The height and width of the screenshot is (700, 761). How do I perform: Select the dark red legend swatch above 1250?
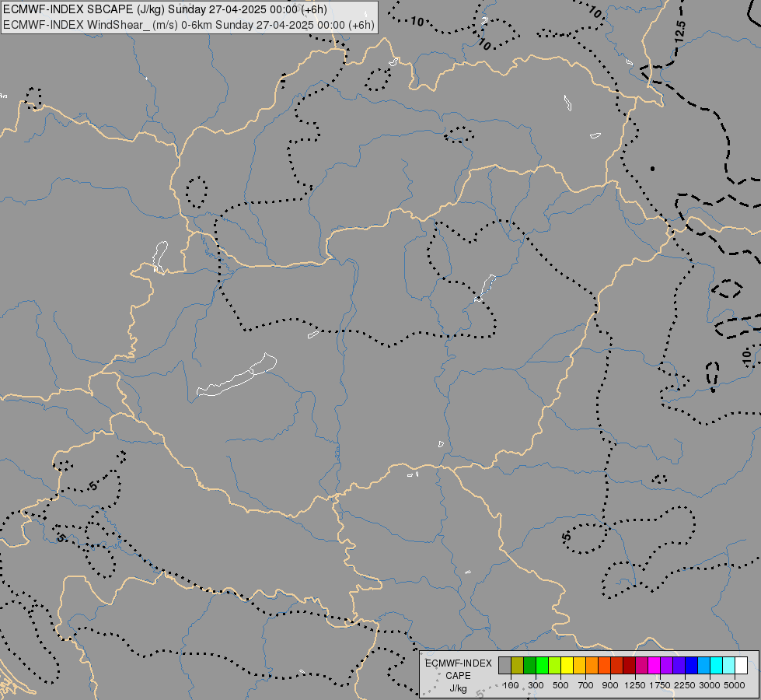pos(629,665)
